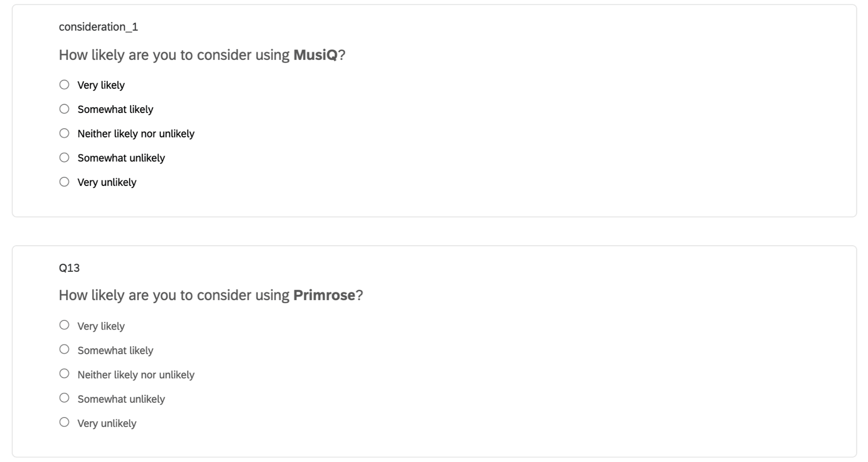Viewport: 868px width, 462px height.
Task: Select "Somewhat likely" for MusiQ
Action: coord(64,108)
